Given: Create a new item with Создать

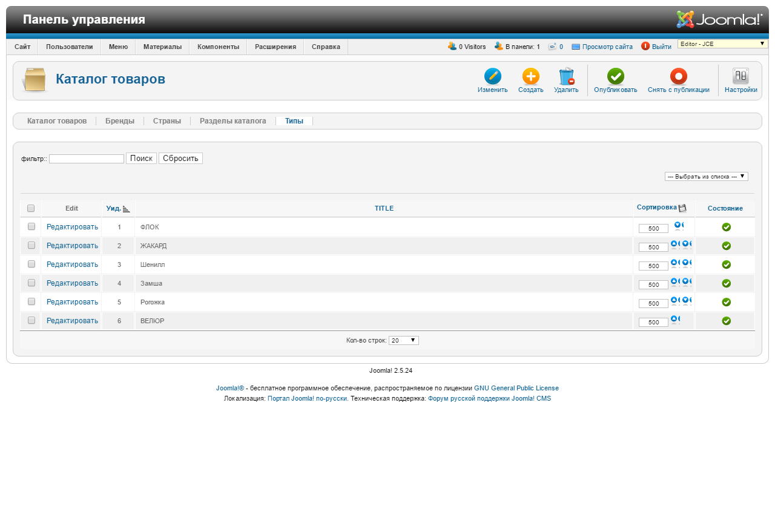Looking at the screenshot, I should pos(531,76).
